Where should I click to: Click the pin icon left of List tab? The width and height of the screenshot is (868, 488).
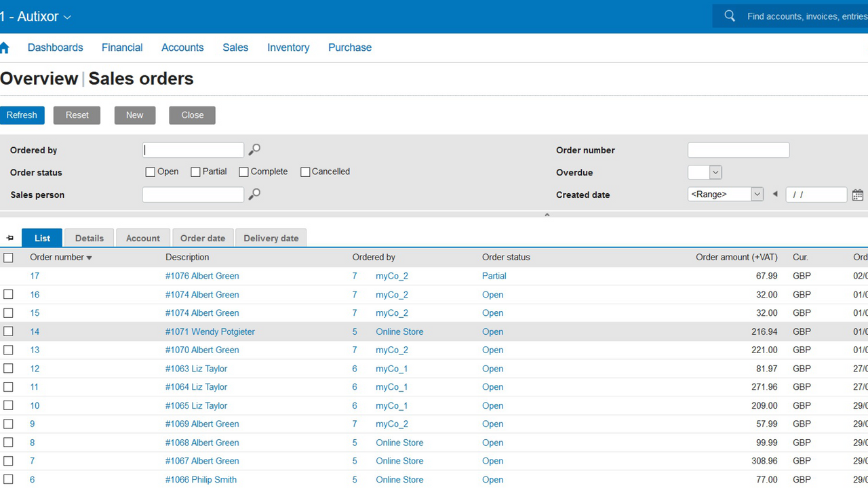(x=10, y=238)
